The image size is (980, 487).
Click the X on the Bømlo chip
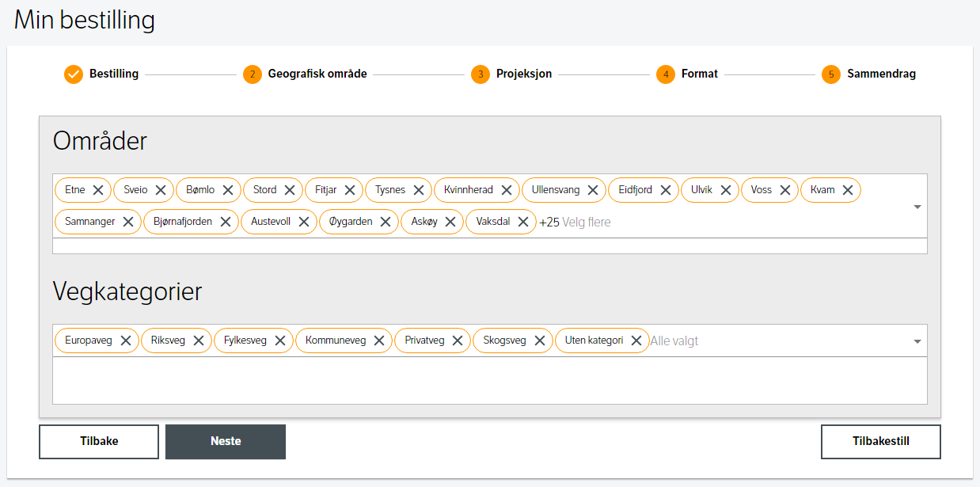(227, 190)
